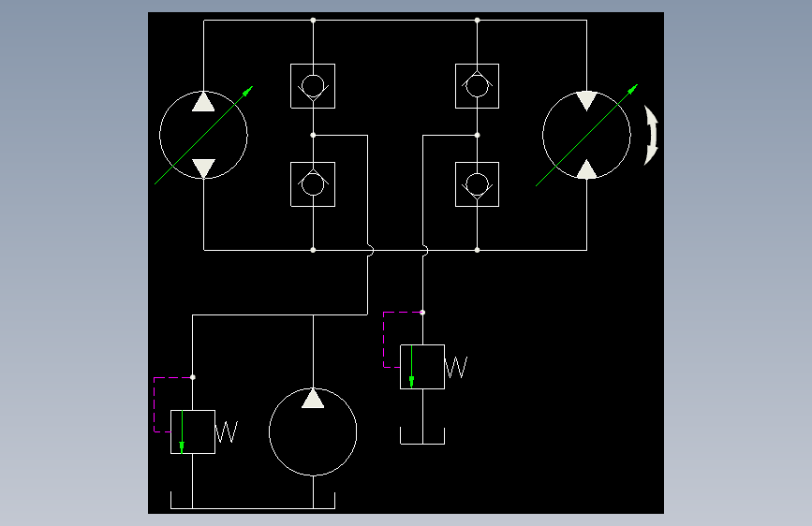Click the curved bidirectional rotation arrow

(x=651, y=135)
